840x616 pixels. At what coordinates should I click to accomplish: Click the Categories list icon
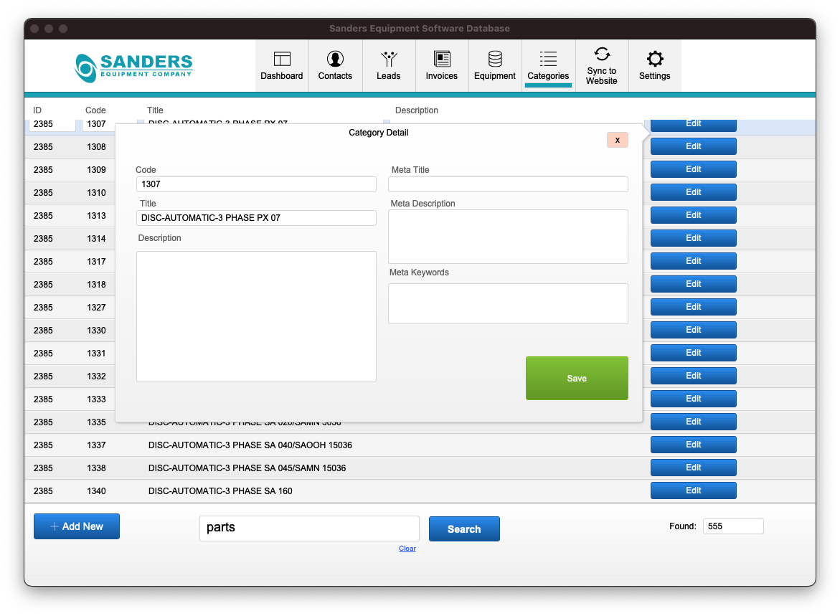pyautogui.click(x=548, y=60)
